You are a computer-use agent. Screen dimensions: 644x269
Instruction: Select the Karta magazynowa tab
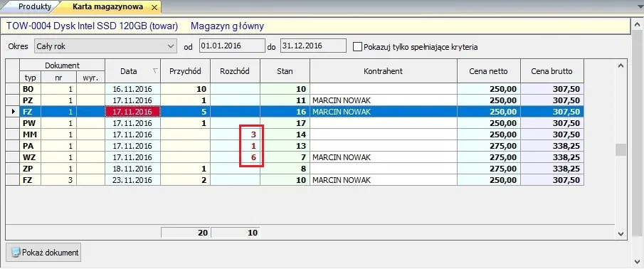107,6
